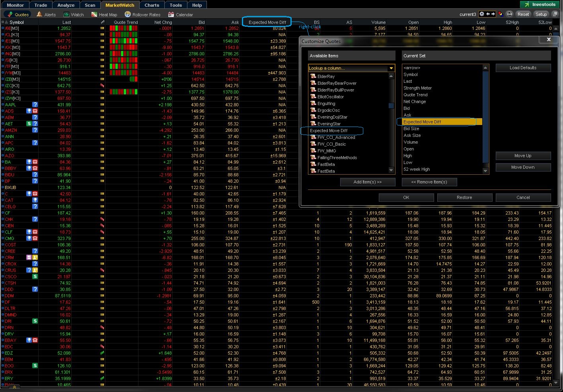This screenshot has width=563, height=392.
Task: Click the Restore button in Customize Quotes
Action: (x=465, y=197)
